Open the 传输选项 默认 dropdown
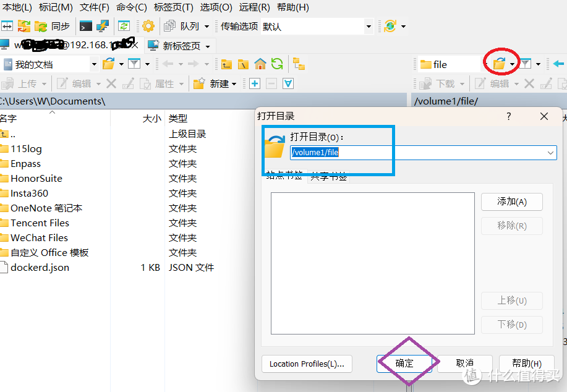 tap(368, 26)
